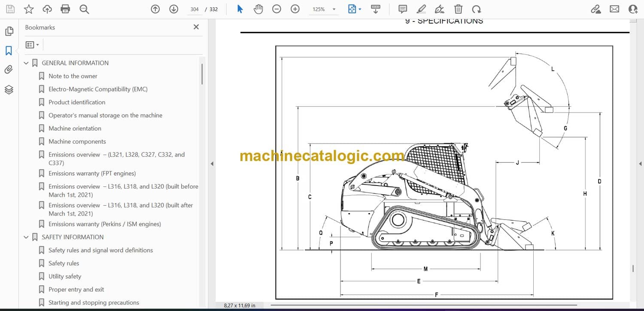Open the Machine components bookmark

point(77,141)
